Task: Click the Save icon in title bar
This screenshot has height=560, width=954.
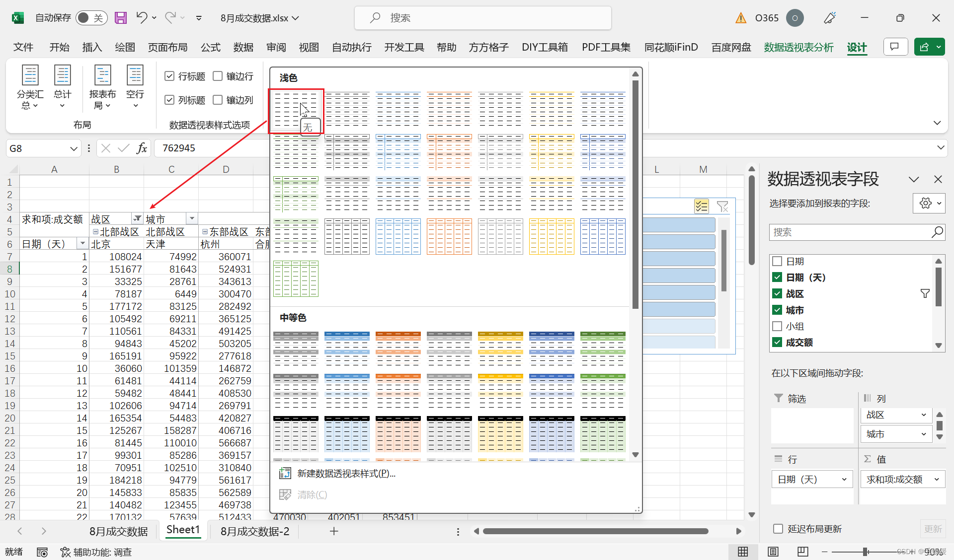Action: [121, 18]
